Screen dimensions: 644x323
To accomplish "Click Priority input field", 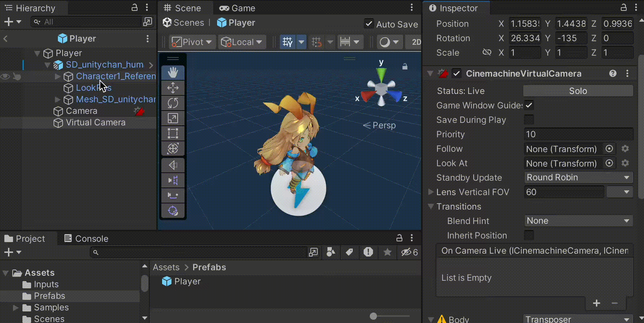I will (579, 134).
